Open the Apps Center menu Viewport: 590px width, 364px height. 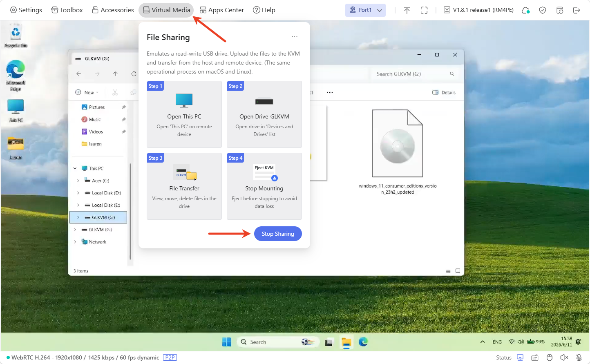(x=222, y=10)
